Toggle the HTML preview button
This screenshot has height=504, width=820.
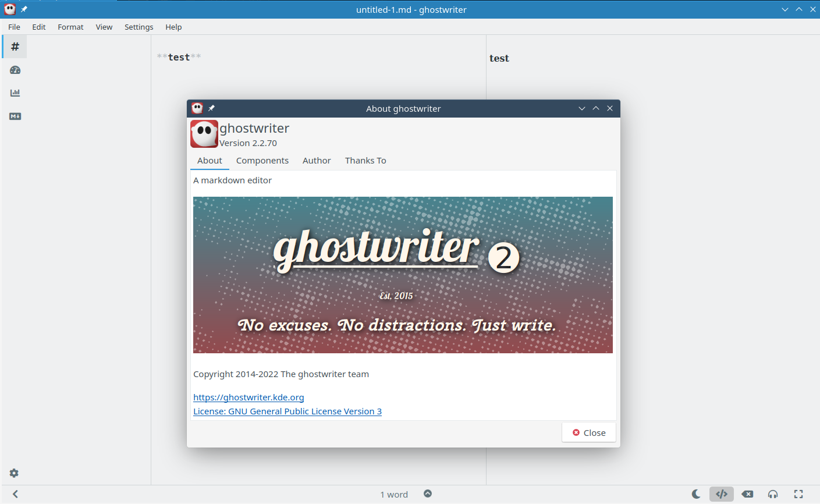(722, 494)
